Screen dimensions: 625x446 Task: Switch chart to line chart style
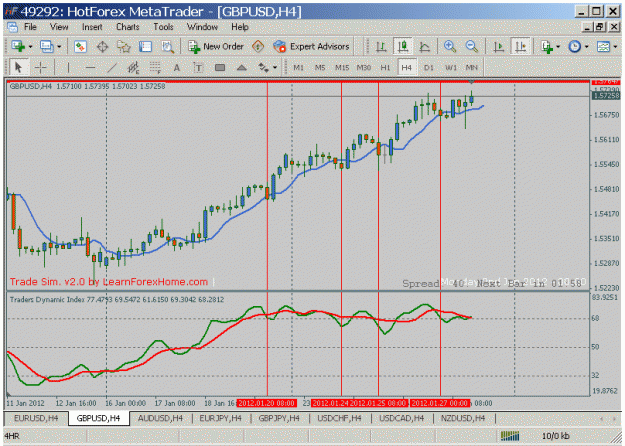425,47
